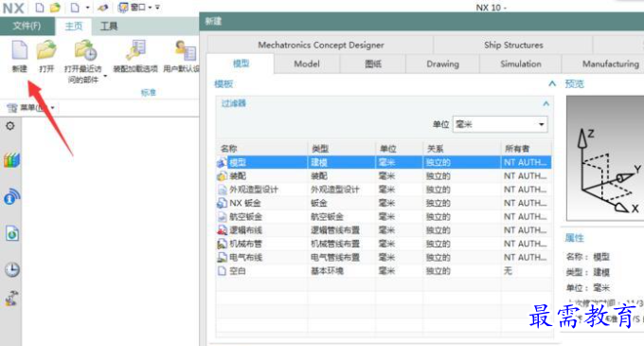Click the 装配加载选项 assembly load options icon
The width and height of the screenshot is (644, 346).
pyautogui.click(x=135, y=50)
